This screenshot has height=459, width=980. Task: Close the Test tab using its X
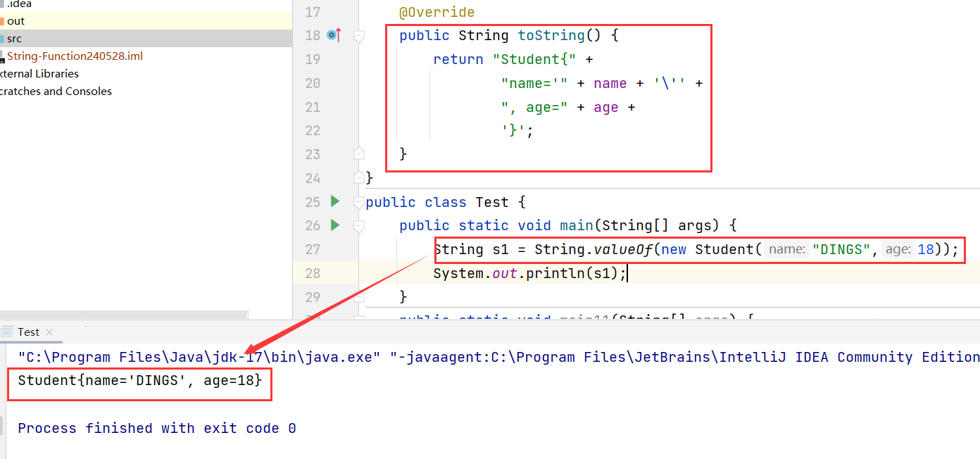pyautogui.click(x=48, y=331)
